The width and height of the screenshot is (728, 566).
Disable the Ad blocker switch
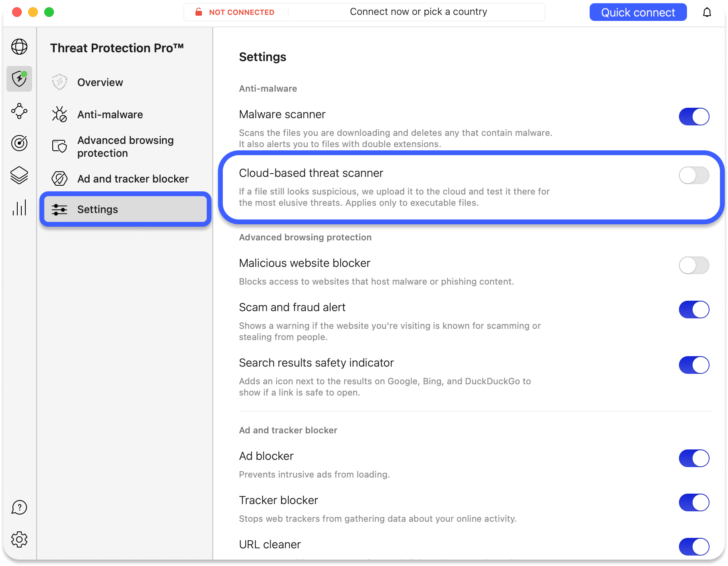tap(694, 458)
